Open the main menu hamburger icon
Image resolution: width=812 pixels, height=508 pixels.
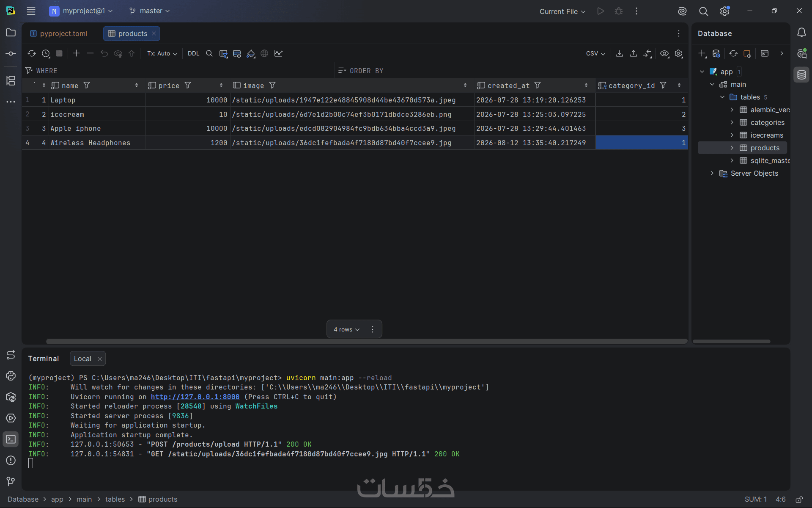click(x=31, y=11)
